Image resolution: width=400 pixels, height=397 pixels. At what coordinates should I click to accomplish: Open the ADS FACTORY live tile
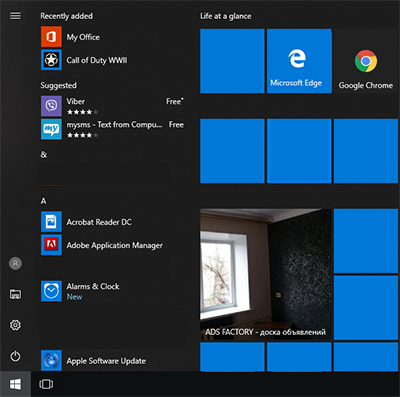266,274
